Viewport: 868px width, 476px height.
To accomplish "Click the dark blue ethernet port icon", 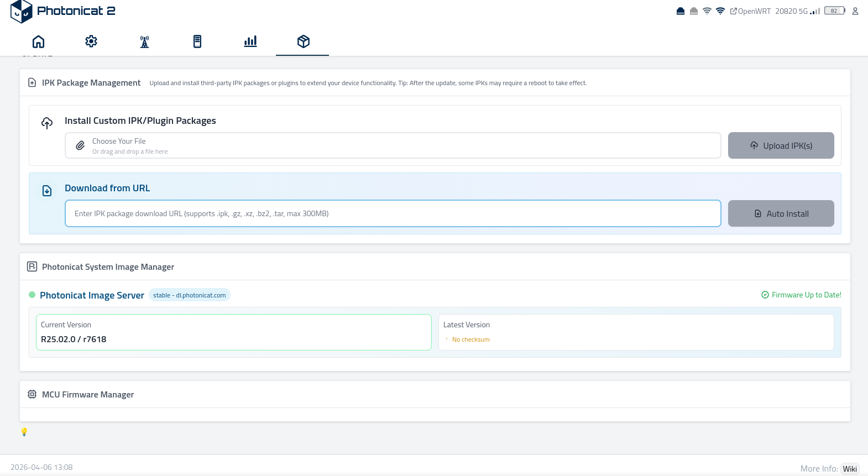I will pos(681,11).
